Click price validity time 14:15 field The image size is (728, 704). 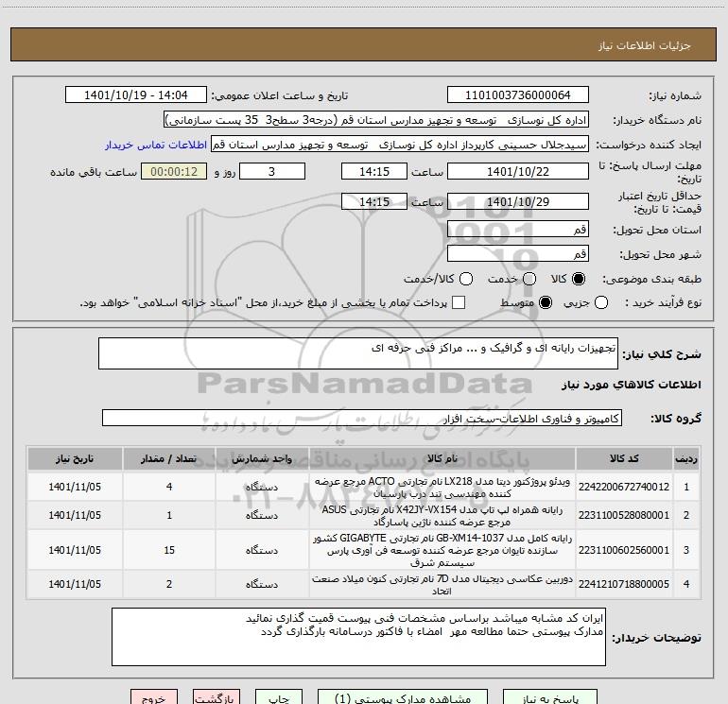click(374, 201)
